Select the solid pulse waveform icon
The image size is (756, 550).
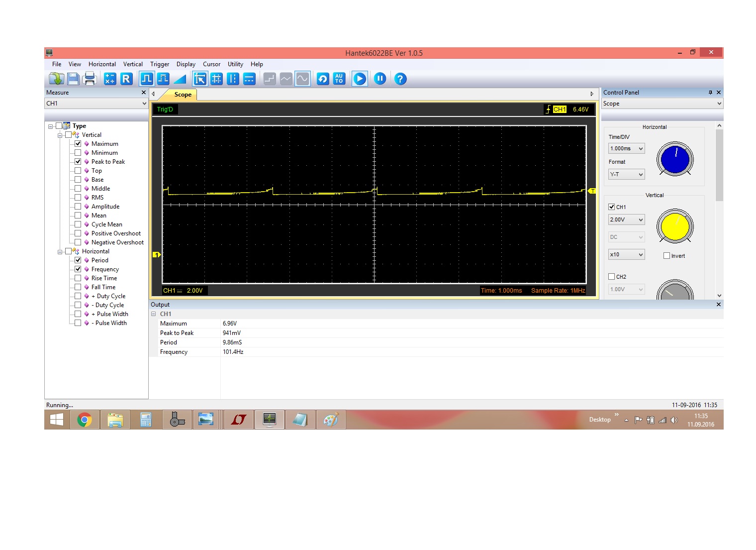coord(147,79)
